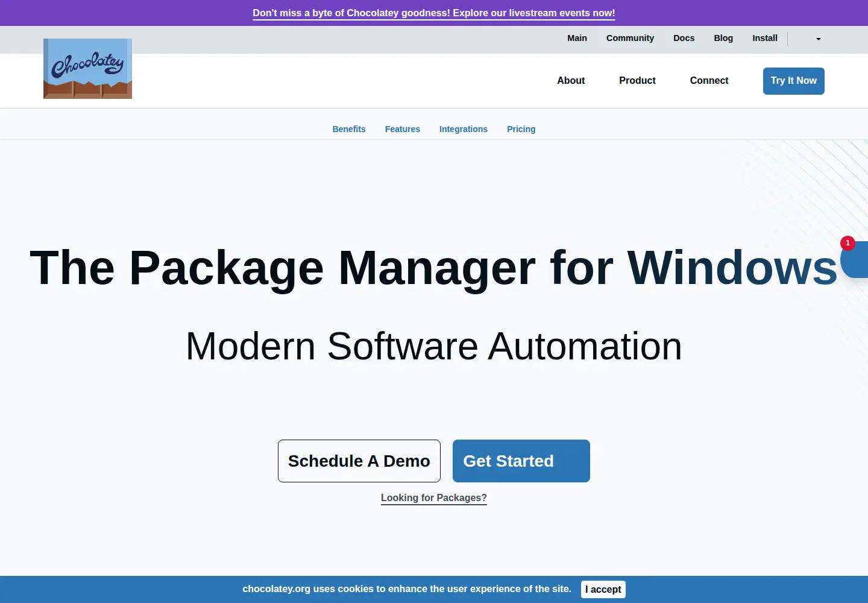Jump to the Integrations section
The image size is (868, 603).
464,129
